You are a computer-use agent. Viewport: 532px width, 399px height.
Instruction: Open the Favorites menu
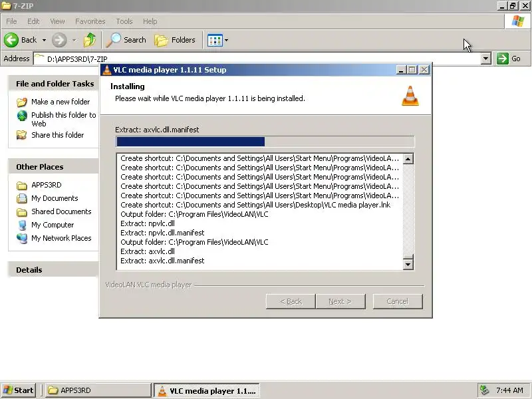(x=90, y=21)
